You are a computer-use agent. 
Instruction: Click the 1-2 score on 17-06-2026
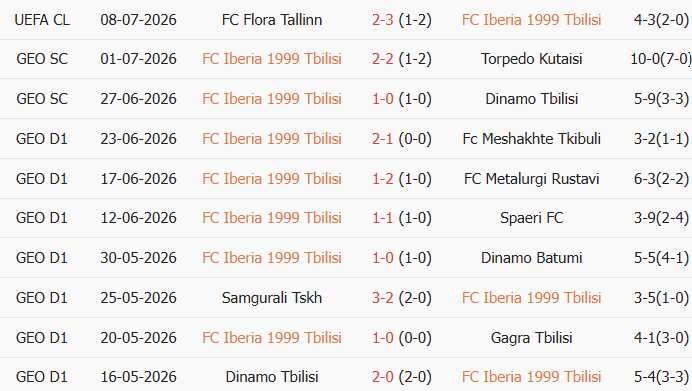[382, 179]
